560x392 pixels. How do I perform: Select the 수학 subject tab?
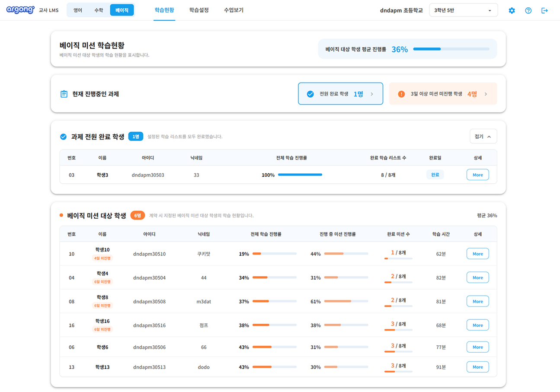[99, 10]
